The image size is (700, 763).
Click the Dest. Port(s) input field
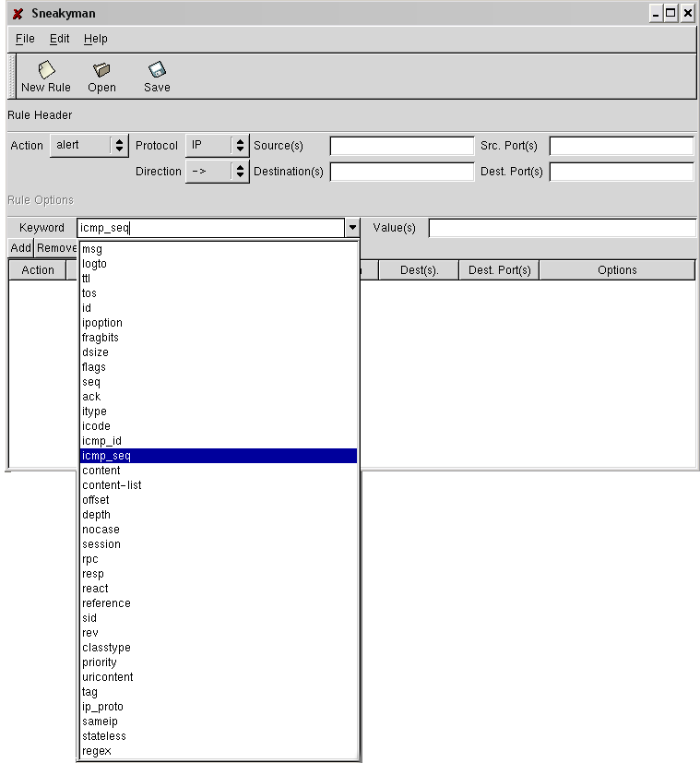coord(621,172)
